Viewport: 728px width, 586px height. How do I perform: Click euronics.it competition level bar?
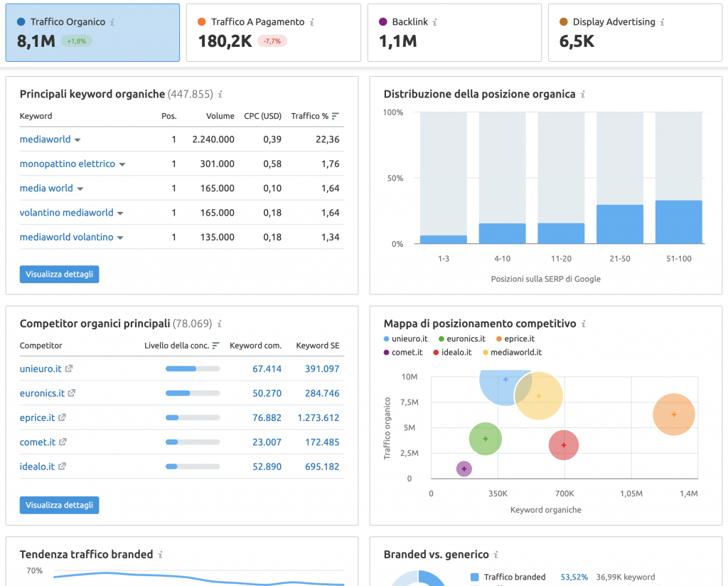[193, 393]
